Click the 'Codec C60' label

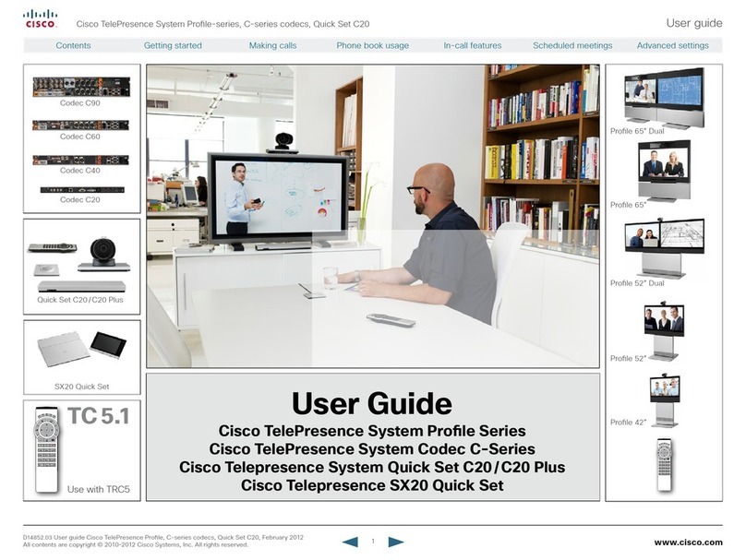(x=80, y=137)
